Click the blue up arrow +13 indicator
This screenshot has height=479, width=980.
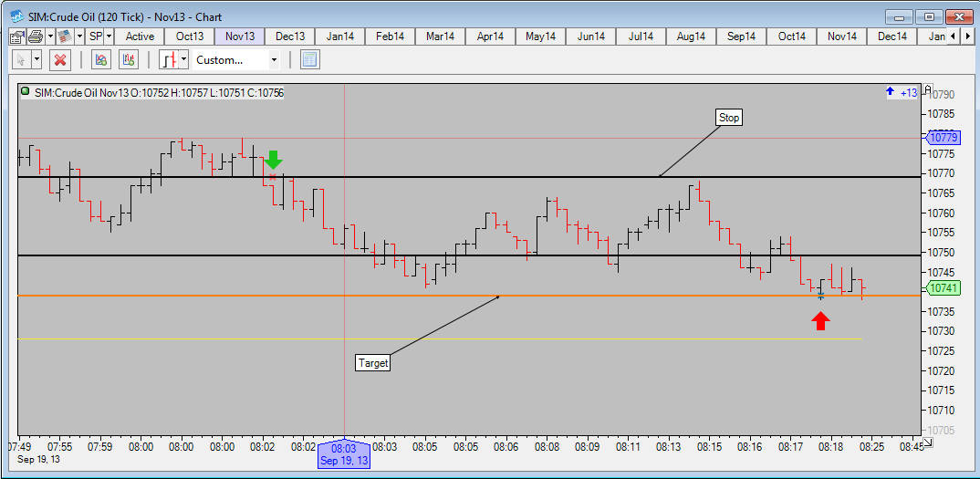tap(902, 92)
